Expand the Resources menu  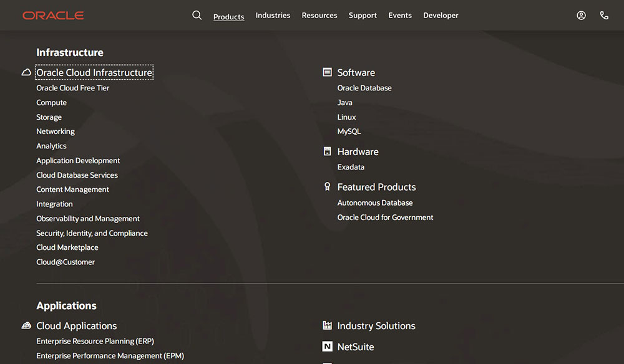coord(319,16)
